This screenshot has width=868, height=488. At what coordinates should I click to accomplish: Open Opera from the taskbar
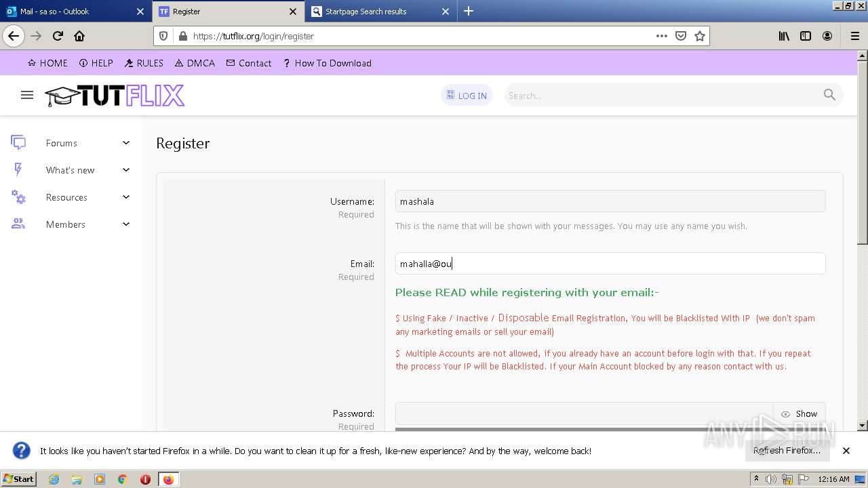coord(145,479)
